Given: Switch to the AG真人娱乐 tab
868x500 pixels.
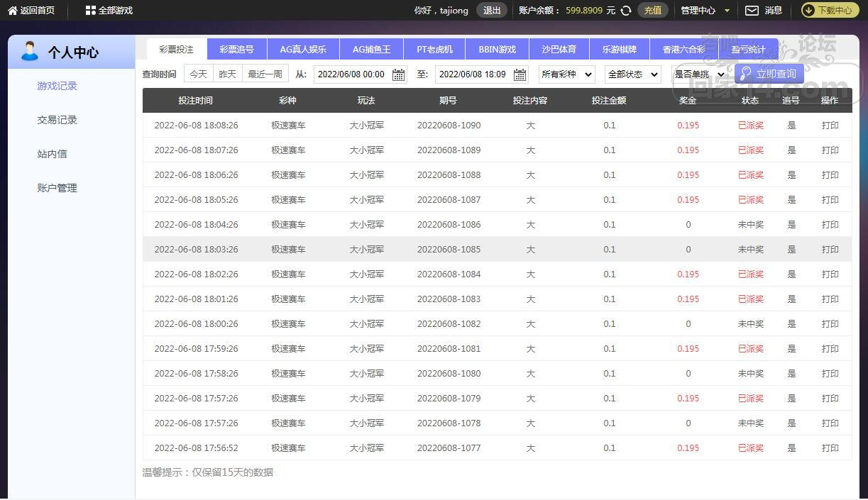Looking at the screenshot, I should (x=303, y=50).
